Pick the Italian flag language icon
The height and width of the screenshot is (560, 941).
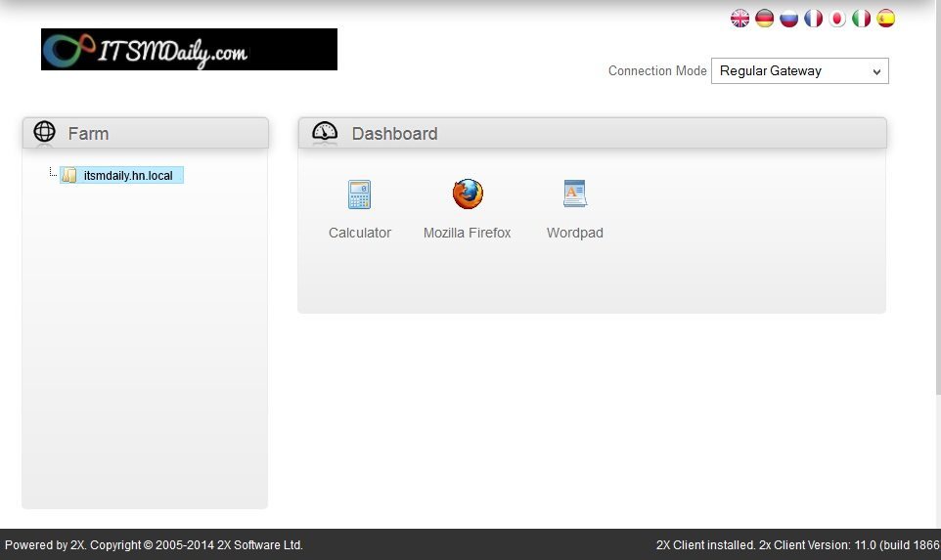[861, 19]
